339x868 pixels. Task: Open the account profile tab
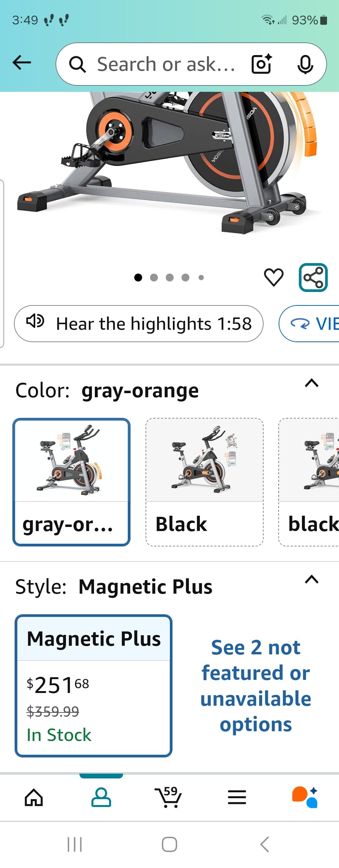coord(101,797)
